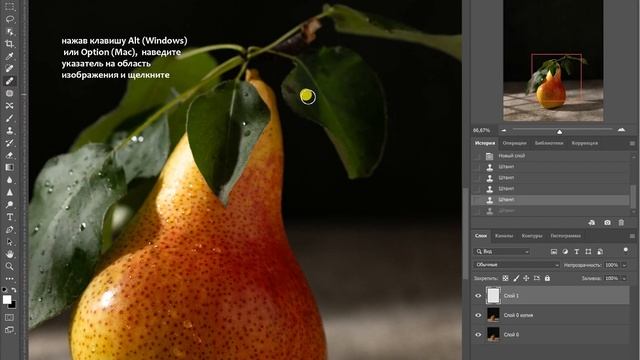Select the Sharpen triangle tool
640x360 pixels.
pyautogui.click(x=9, y=192)
